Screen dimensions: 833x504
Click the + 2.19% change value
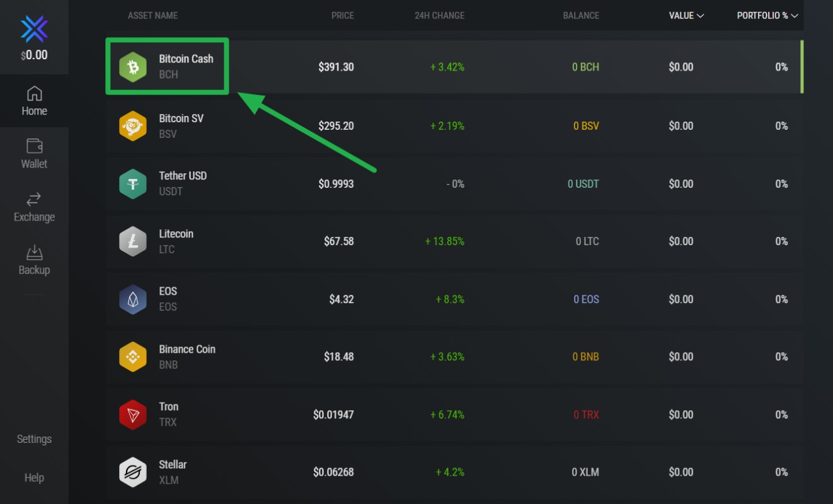click(447, 126)
